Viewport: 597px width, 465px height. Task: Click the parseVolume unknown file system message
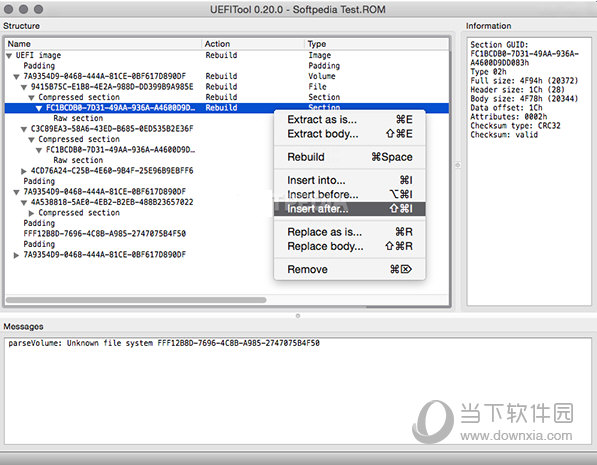pos(164,343)
